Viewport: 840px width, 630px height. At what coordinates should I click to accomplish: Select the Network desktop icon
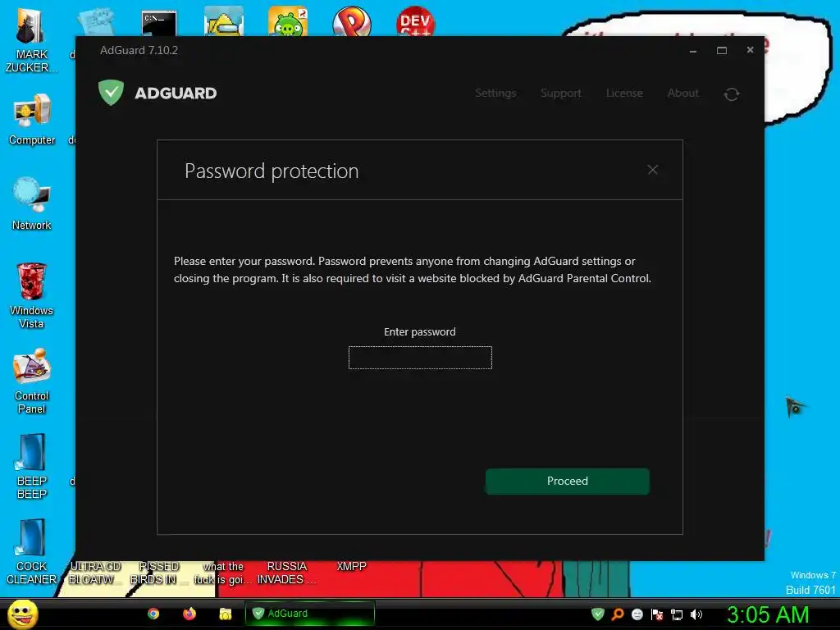tap(32, 203)
